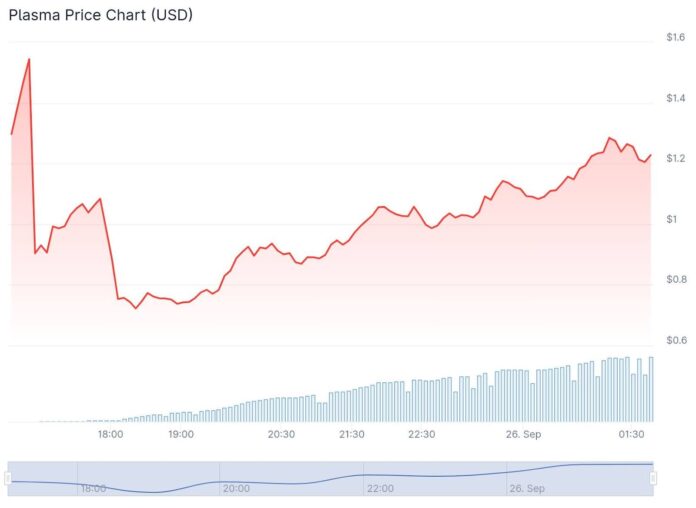The height and width of the screenshot is (508, 696).
Task: Click the $1.2 y-axis label
Action: (x=675, y=159)
